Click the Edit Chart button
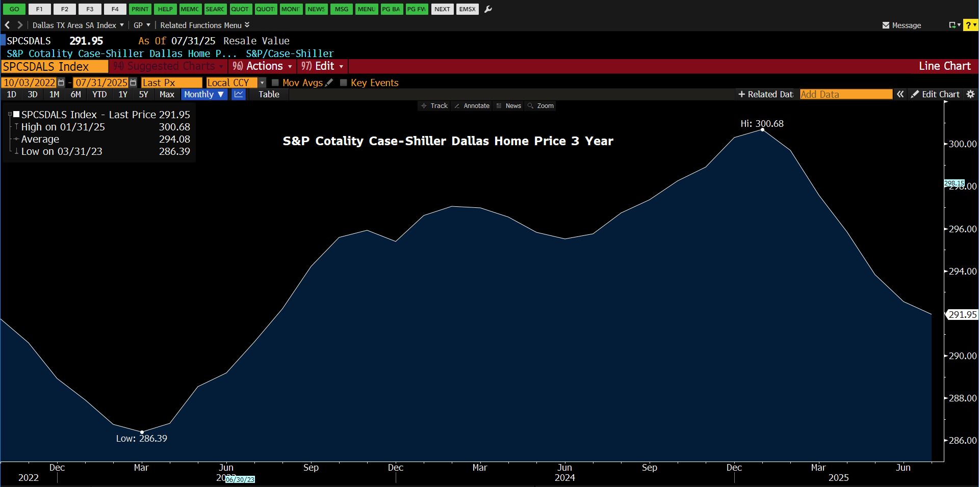This screenshot has width=980, height=487. (x=935, y=94)
